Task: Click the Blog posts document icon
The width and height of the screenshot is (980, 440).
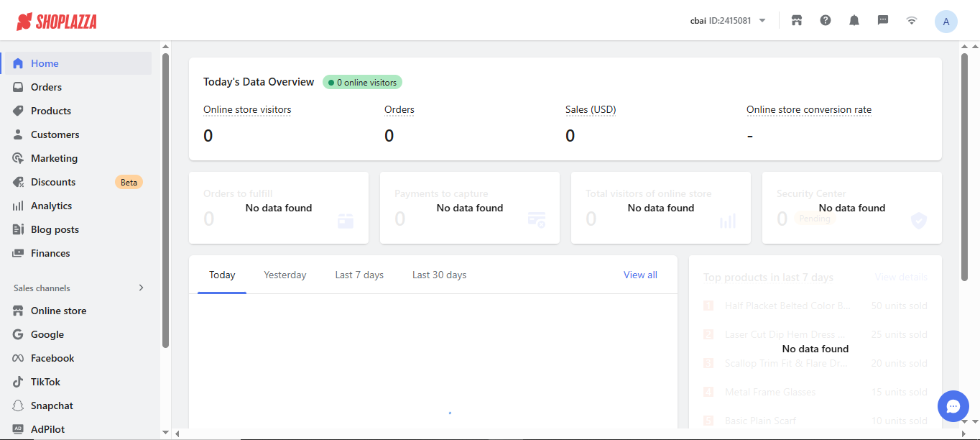Action: (x=18, y=229)
